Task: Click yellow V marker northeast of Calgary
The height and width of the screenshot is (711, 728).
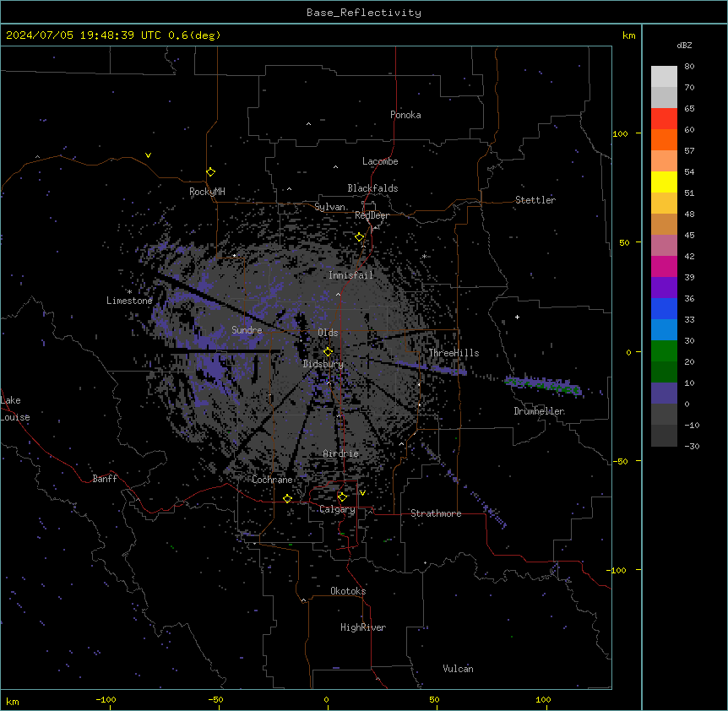Action: 362,493
